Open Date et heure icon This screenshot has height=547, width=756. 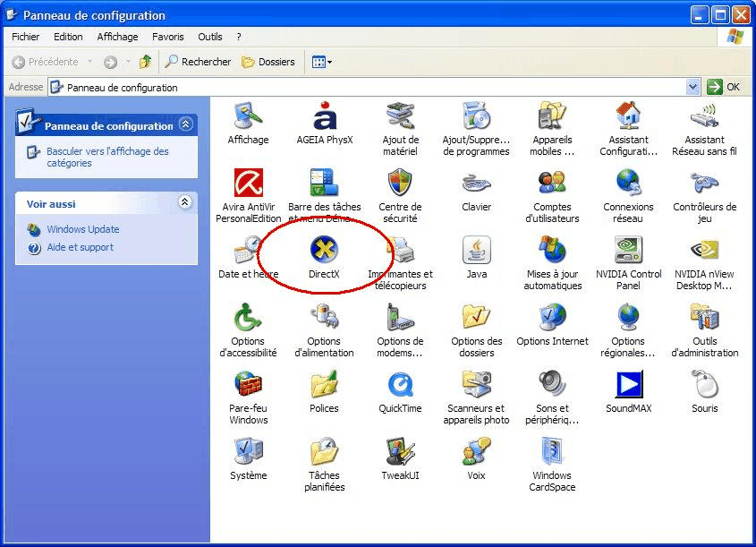(x=249, y=250)
